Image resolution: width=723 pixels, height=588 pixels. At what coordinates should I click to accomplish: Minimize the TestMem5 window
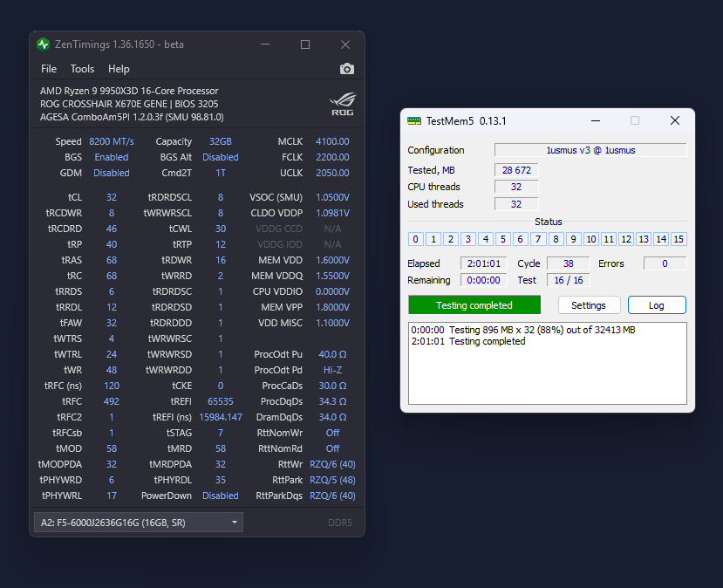coord(595,120)
